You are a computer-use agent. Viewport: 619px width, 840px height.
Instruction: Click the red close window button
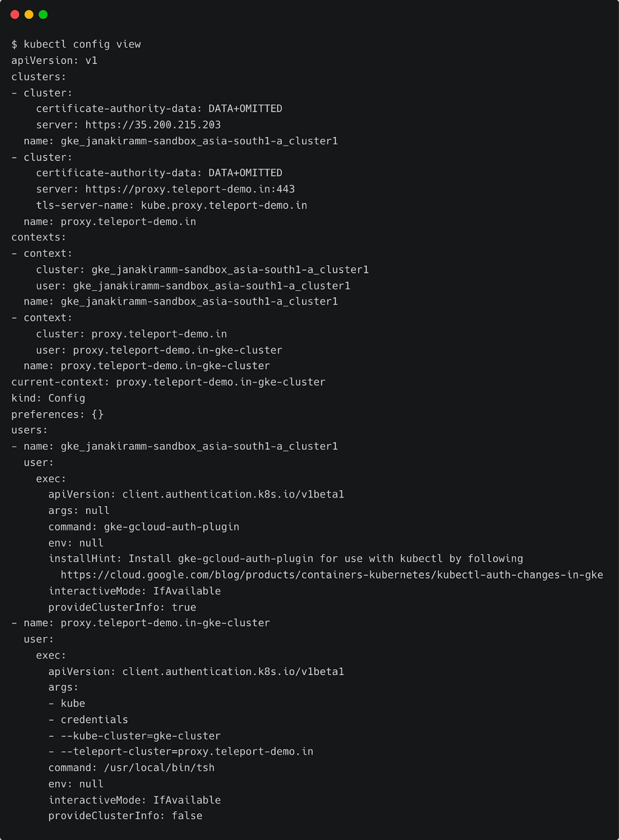coord(15,15)
